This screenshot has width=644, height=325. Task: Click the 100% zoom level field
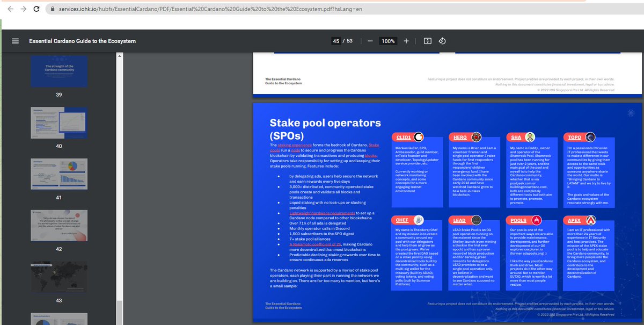pos(387,41)
